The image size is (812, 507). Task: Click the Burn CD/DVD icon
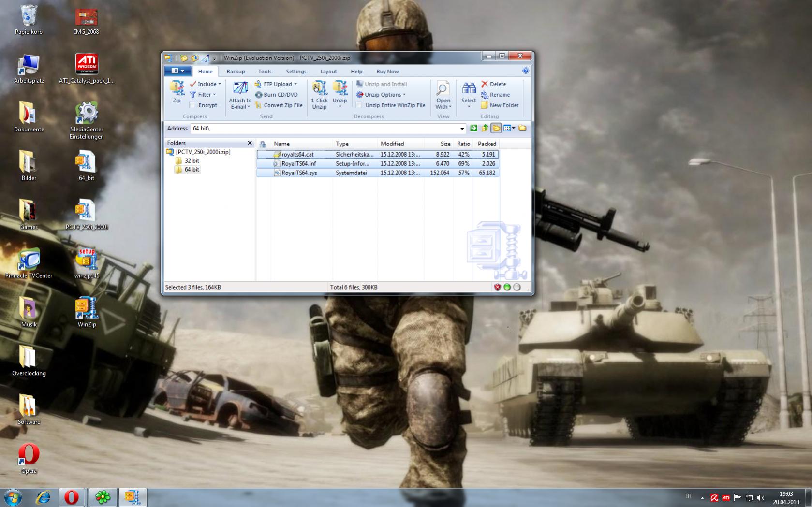pos(259,95)
